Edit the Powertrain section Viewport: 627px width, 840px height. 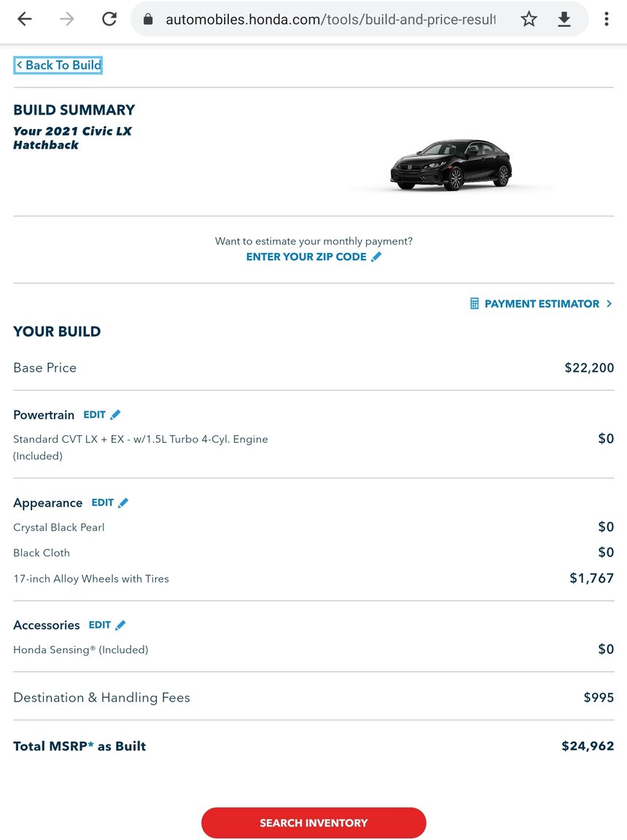tap(94, 414)
